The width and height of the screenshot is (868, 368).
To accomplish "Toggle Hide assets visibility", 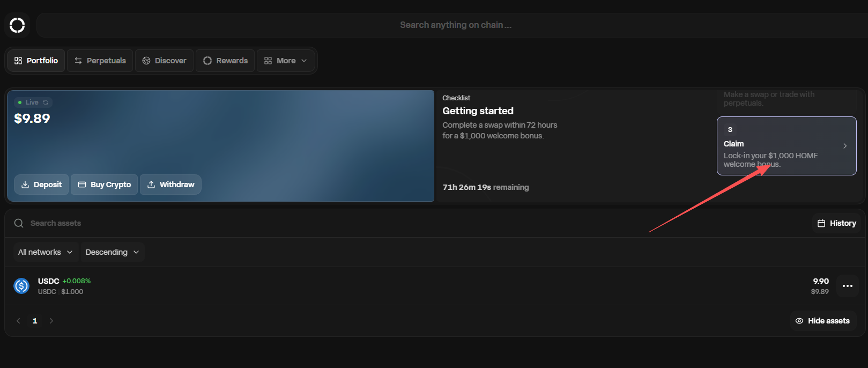I will 823,321.
